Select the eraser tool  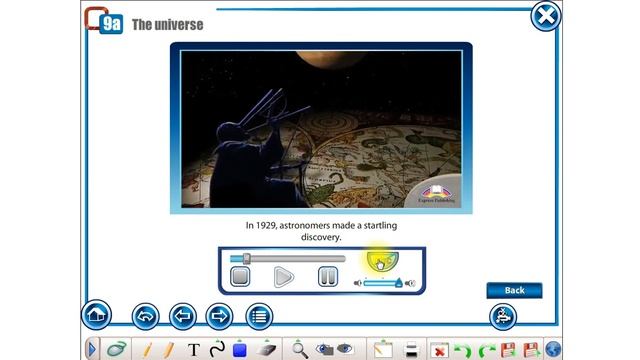click(x=266, y=350)
